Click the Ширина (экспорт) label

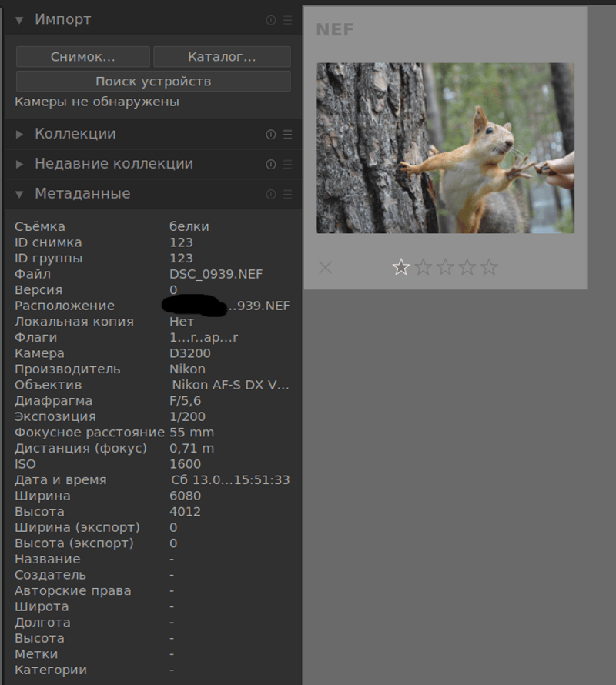[x=77, y=527]
